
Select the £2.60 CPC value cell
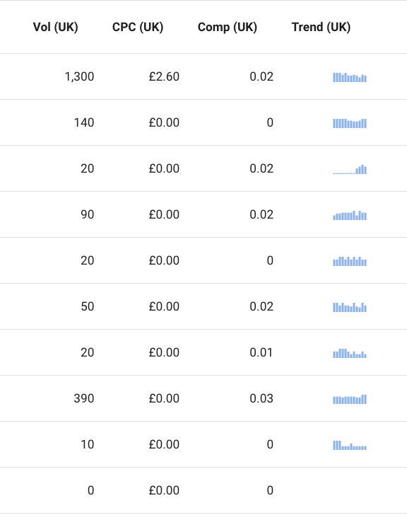tap(164, 76)
